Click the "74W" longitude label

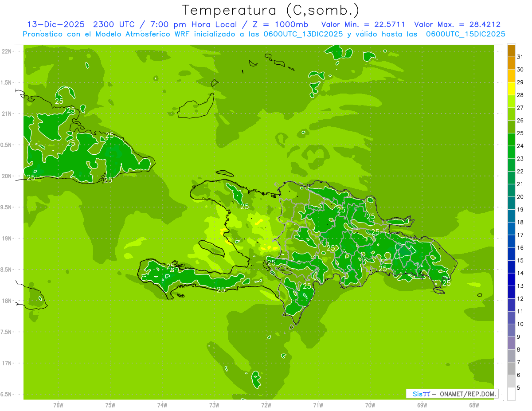point(162,405)
